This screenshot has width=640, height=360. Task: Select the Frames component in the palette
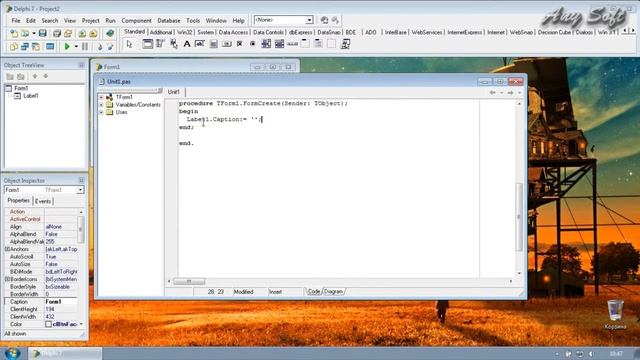147,44
